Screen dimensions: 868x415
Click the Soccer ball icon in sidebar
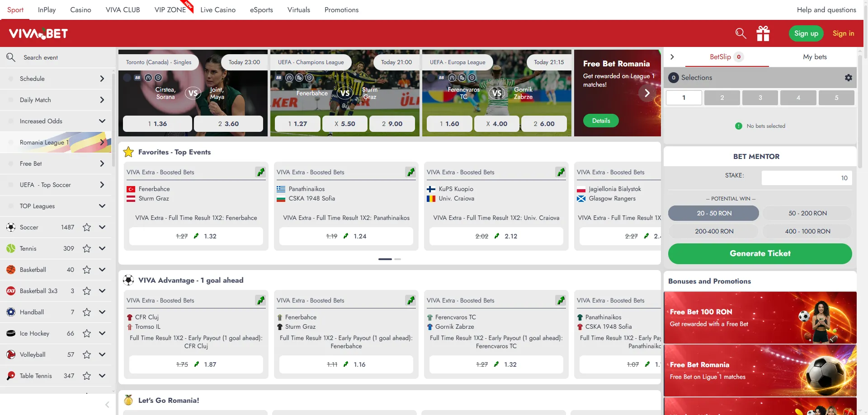tap(11, 227)
